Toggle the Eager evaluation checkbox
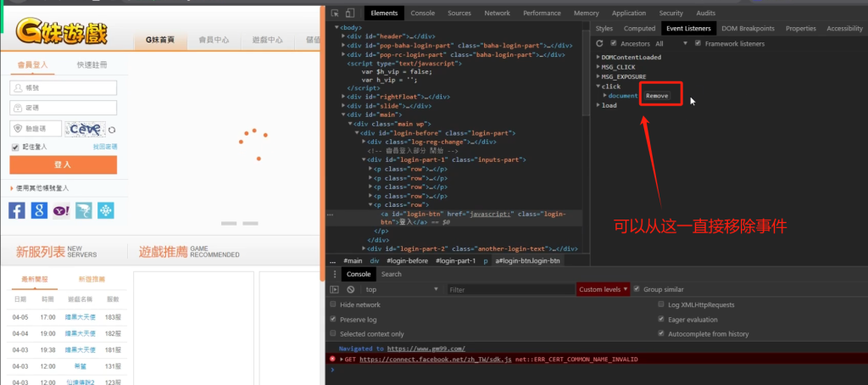This screenshot has width=868, height=385. coord(661,320)
